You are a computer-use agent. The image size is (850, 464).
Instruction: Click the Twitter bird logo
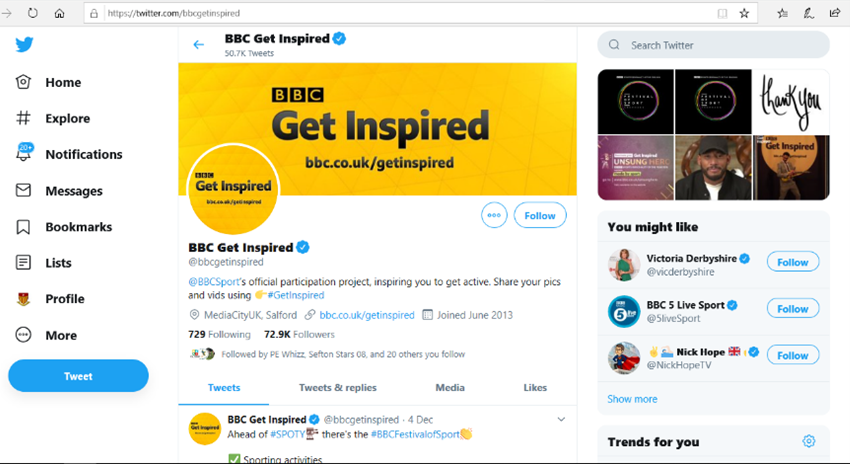[x=24, y=45]
